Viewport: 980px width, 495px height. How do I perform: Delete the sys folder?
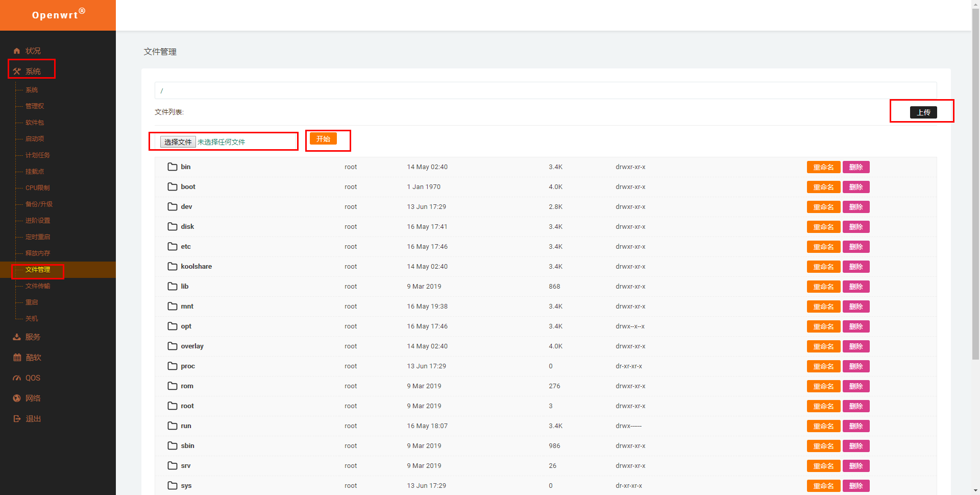[856, 486]
